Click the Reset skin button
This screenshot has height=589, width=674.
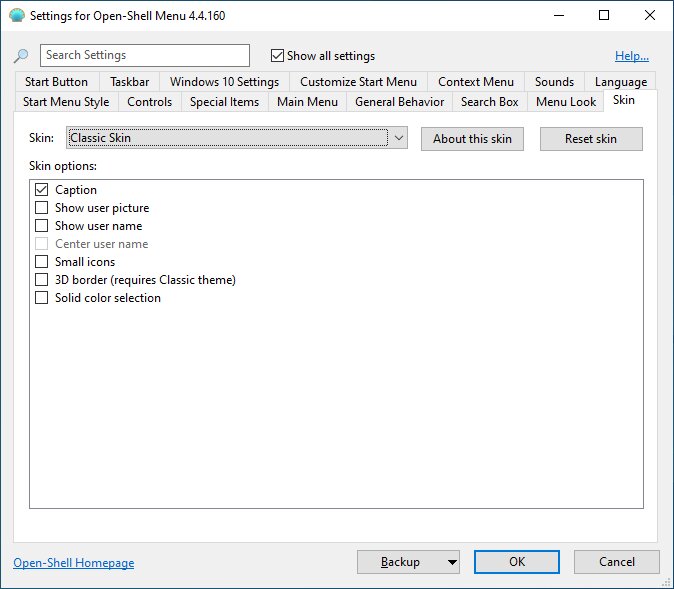(x=591, y=139)
